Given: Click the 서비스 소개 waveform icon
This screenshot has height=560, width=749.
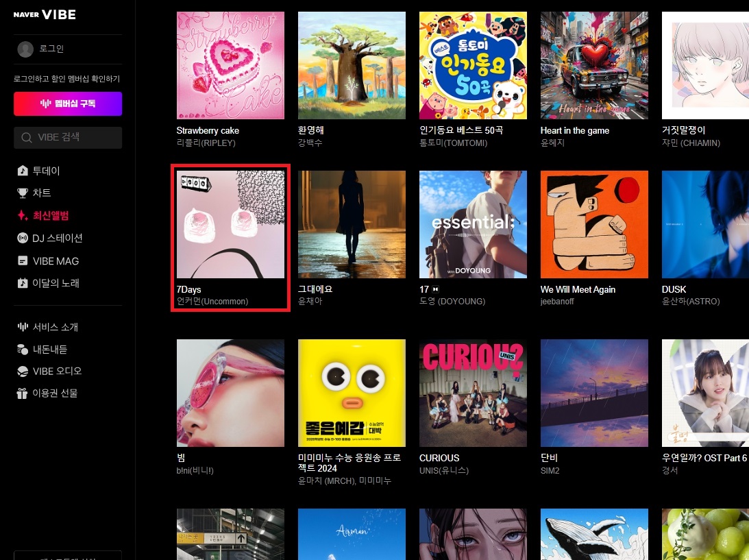Looking at the screenshot, I should (x=23, y=327).
